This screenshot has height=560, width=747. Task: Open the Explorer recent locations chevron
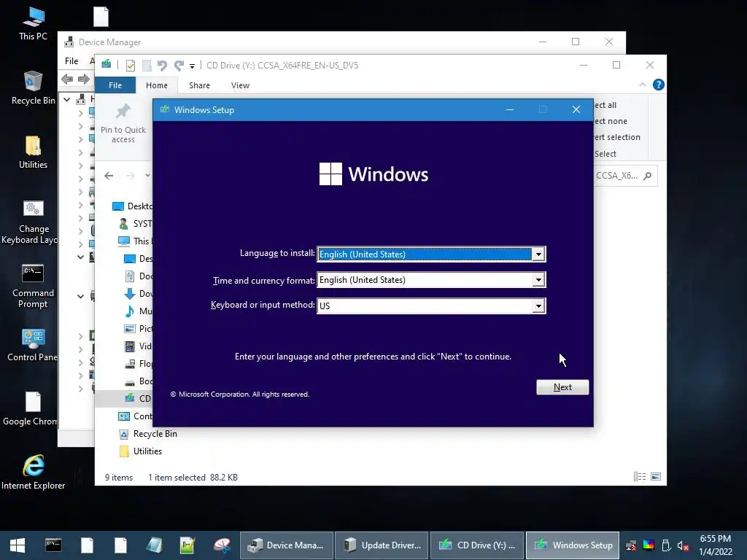coord(147,176)
